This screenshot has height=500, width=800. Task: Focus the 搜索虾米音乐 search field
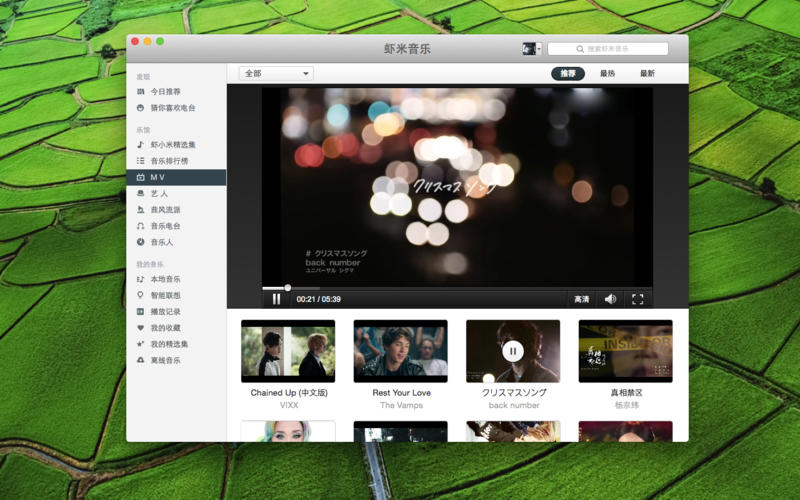608,48
